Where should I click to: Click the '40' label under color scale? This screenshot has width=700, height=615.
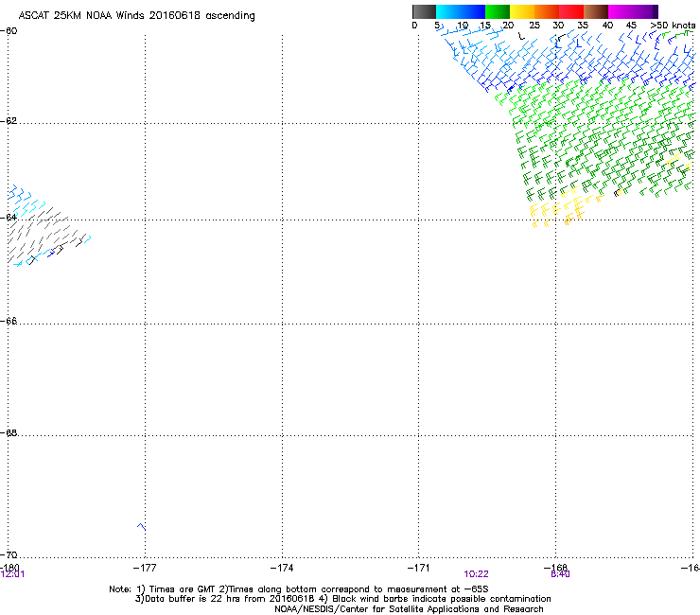[x=607, y=26]
